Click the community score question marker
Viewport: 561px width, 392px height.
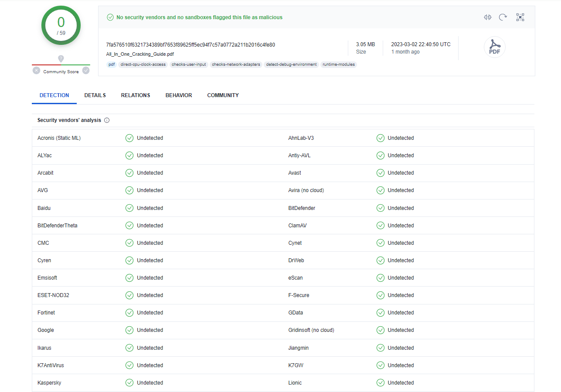pyautogui.click(x=61, y=58)
